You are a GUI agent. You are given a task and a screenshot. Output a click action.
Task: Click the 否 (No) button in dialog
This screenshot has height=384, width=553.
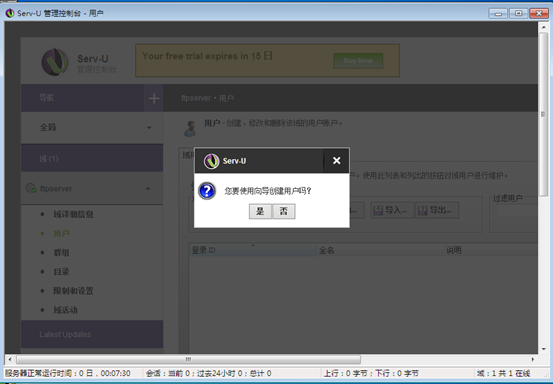(284, 211)
